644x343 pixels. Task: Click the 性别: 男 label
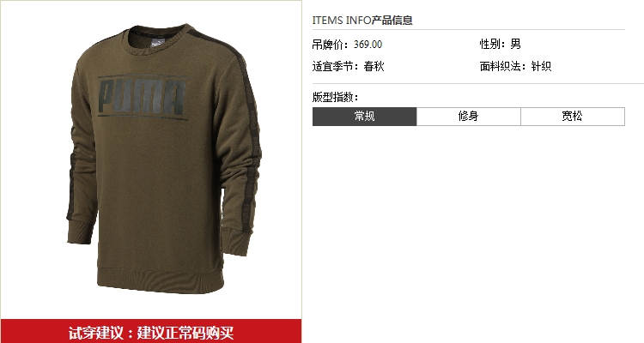(x=501, y=44)
